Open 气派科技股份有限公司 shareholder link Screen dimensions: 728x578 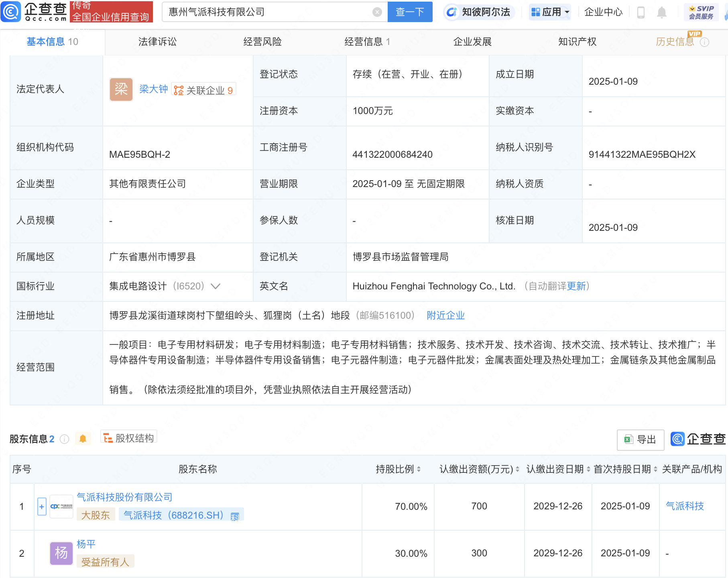tap(124, 497)
